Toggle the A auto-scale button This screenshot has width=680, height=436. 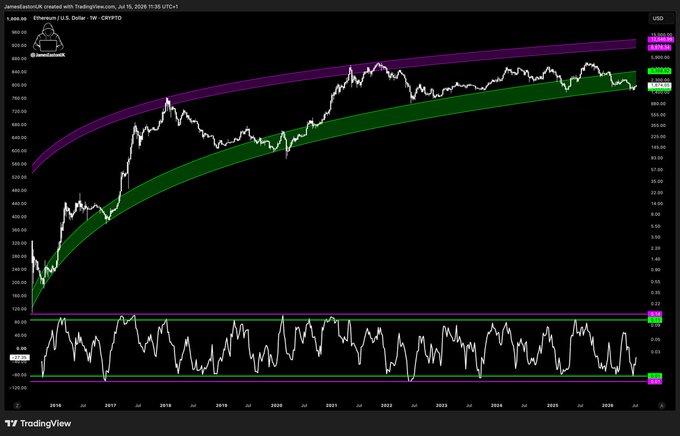661,406
